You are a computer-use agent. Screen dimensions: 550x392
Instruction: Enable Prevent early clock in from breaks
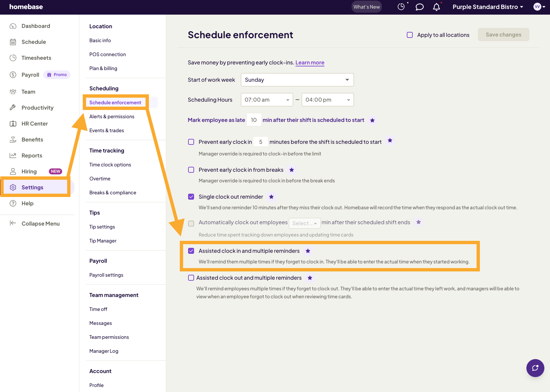pyautogui.click(x=191, y=170)
